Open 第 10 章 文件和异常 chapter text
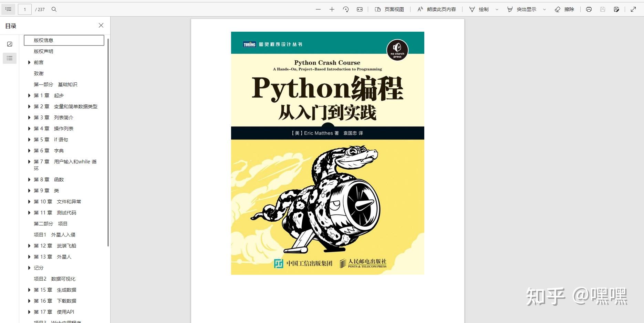 (58, 202)
